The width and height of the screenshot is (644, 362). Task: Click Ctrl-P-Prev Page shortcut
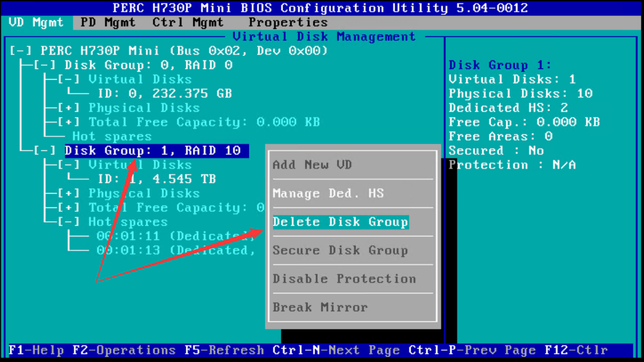(x=473, y=350)
